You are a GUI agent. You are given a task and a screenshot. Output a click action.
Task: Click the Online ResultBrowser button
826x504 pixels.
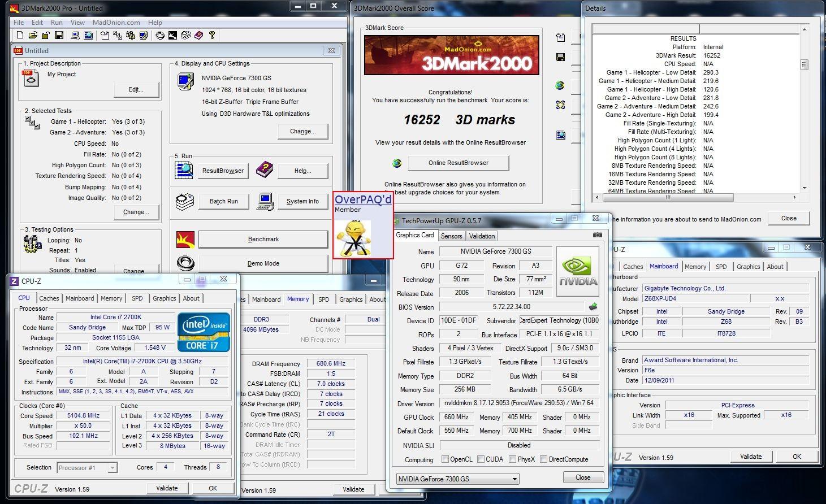coord(458,163)
